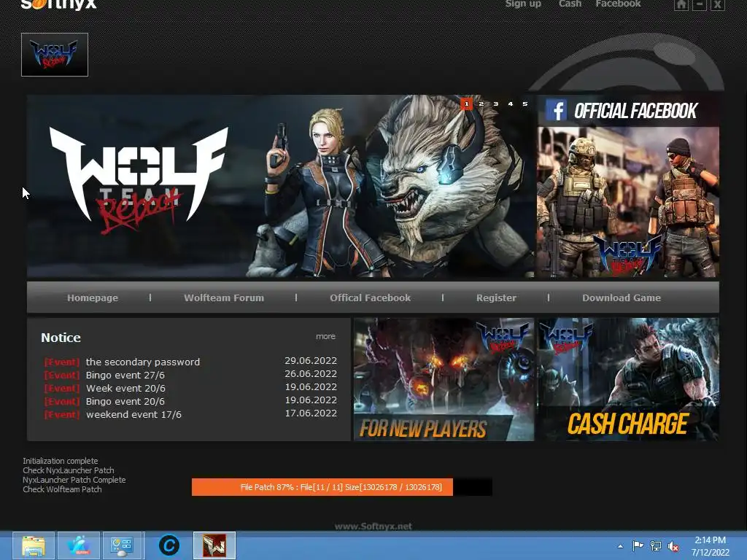747x560 pixels.
Task: Click the Initialization complete log line
Action: pyautogui.click(x=61, y=461)
